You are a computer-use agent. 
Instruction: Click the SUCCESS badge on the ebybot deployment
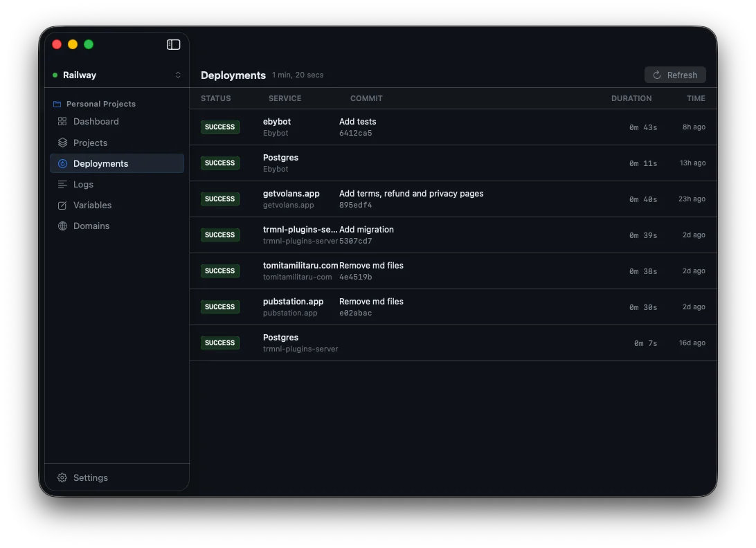(x=219, y=127)
